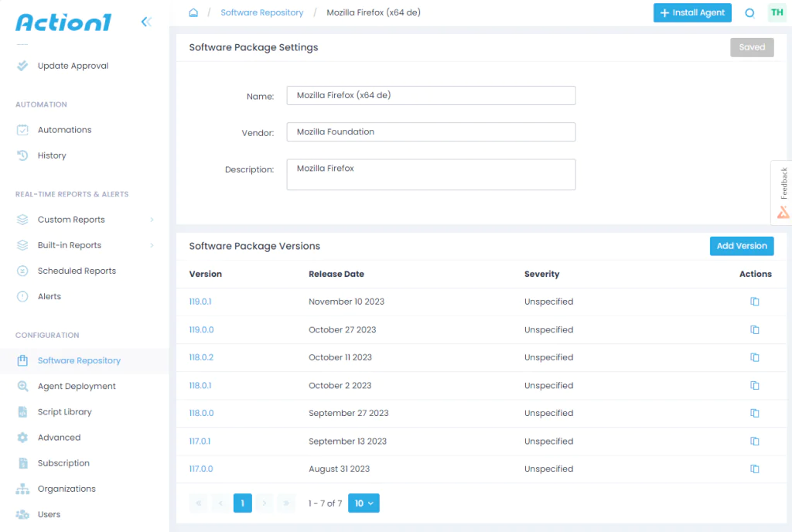This screenshot has height=532, width=792.
Task: Open Agent Deployment in the sidebar
Action: [77, 386]
